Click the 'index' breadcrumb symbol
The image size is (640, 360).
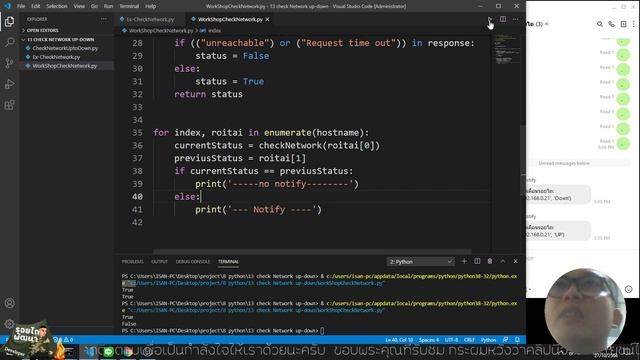coord(214,31)
